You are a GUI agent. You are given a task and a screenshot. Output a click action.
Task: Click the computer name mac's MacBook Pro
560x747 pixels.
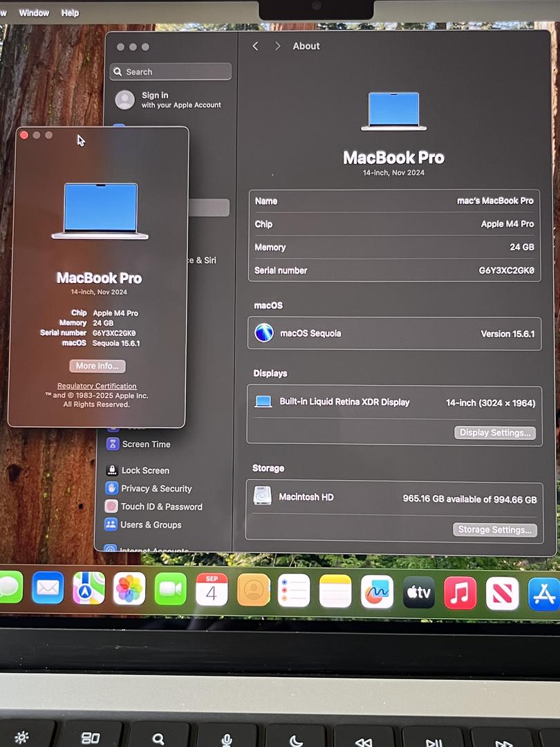pyautogui.click(x=495, y=201)
